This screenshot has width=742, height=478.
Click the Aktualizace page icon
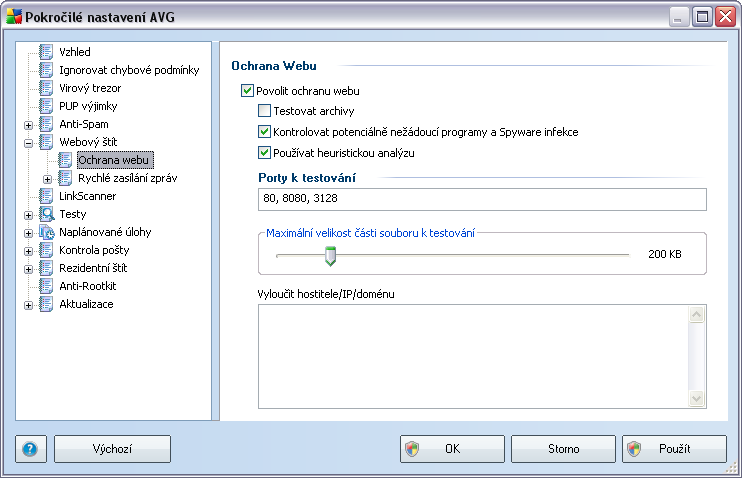point(46,303)
